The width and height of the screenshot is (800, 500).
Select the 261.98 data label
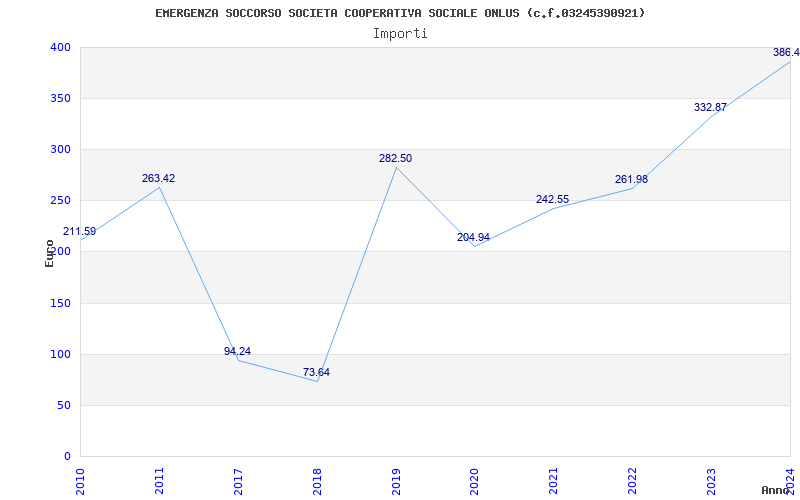click(631, 180)
